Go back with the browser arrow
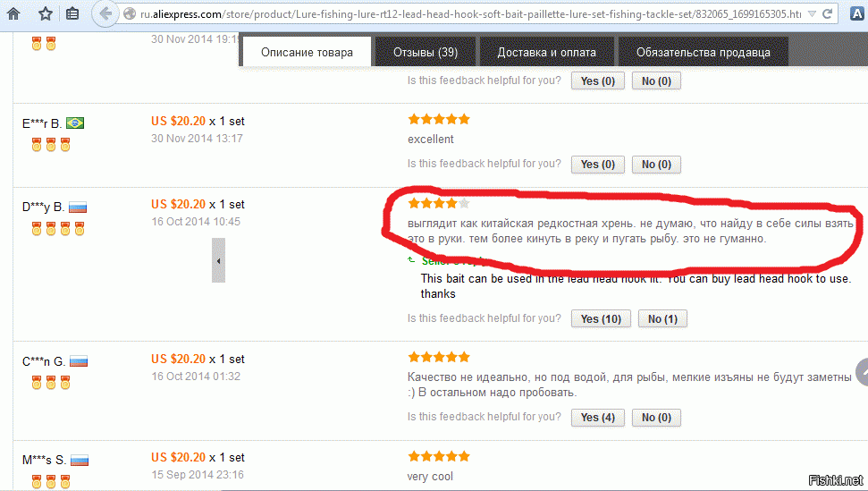 (105, 13)
